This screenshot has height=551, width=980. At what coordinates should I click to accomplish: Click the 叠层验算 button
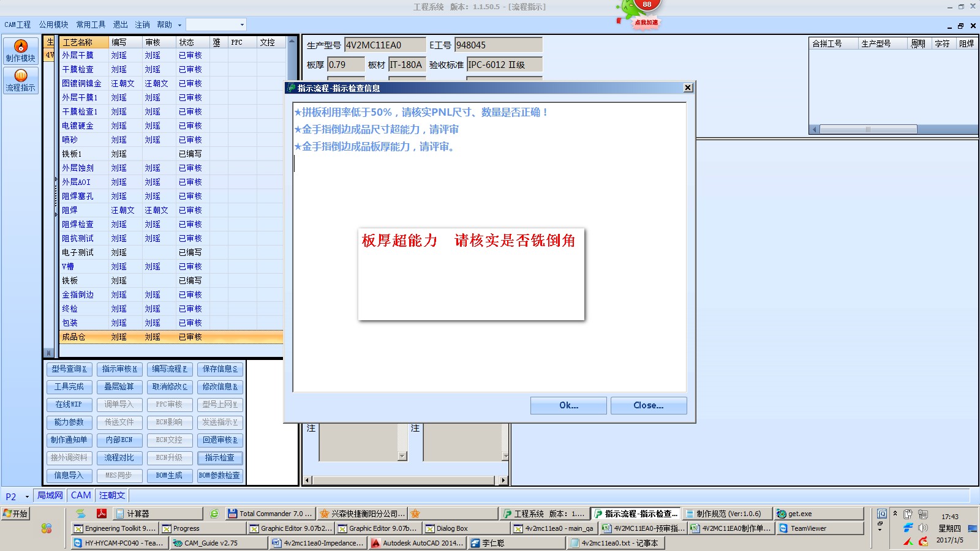click(119, 387)
